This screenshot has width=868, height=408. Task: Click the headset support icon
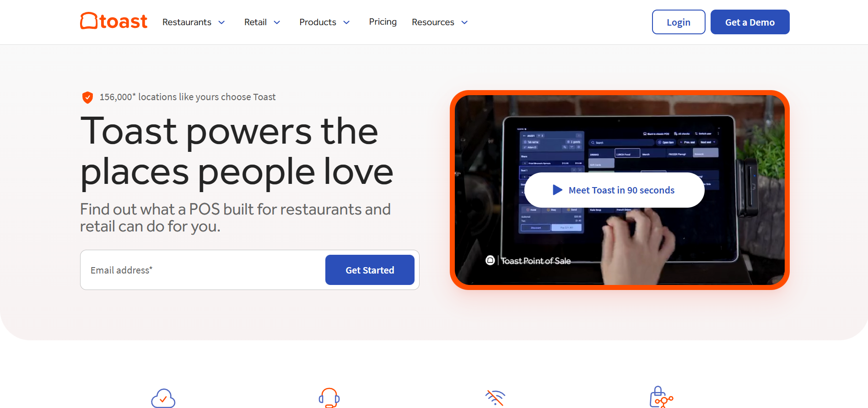click(x=329, y=398)
